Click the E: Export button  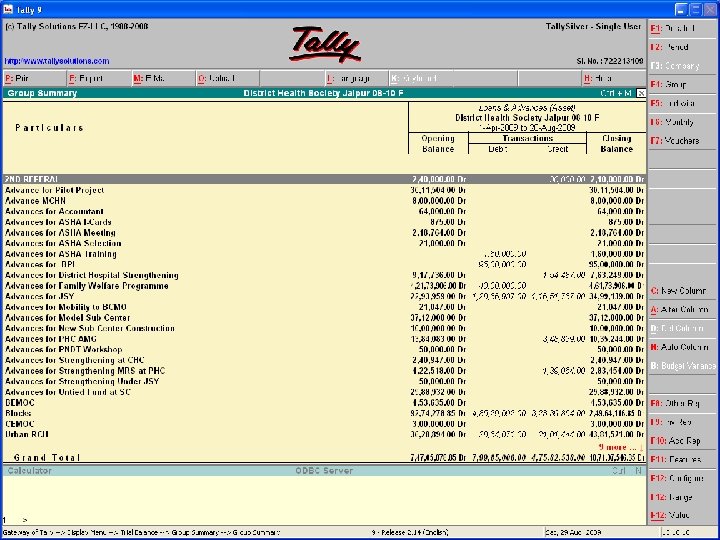pyautogui.click(x=99, y=79)
